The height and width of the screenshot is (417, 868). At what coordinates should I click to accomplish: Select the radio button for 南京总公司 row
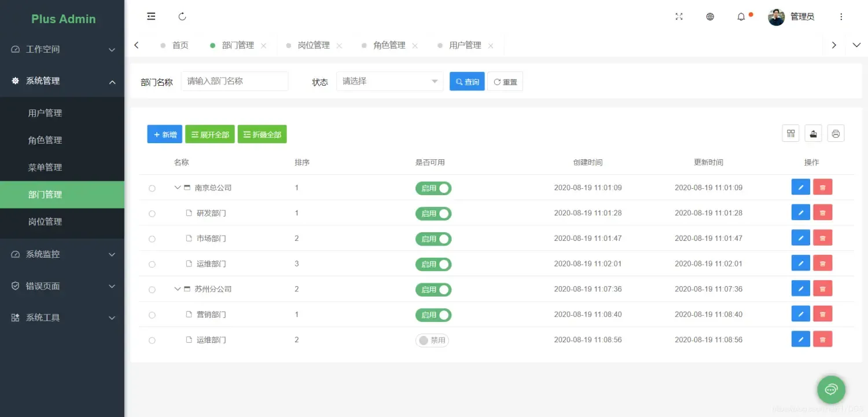(x=152, y=187)
